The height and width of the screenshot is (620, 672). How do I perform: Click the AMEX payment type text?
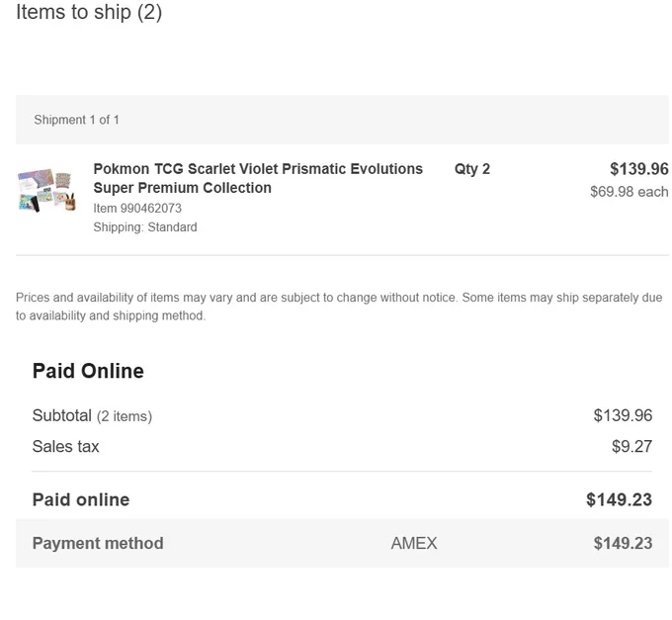click(x=414, y=543)
